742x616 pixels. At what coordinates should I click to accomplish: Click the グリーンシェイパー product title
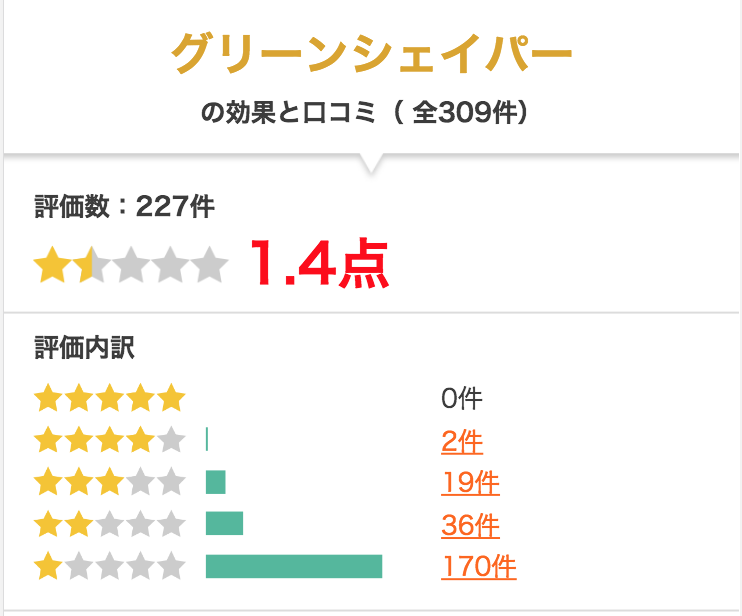(371, 53)
